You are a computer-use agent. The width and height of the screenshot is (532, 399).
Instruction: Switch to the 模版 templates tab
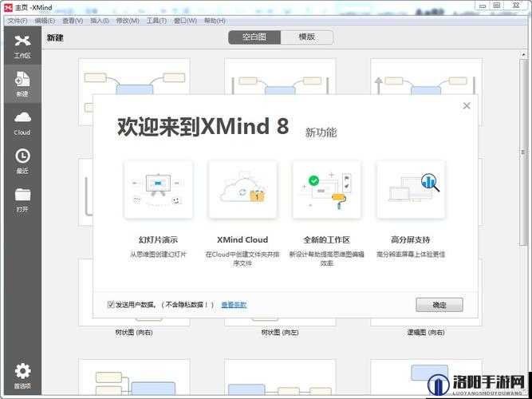[307, 37]
